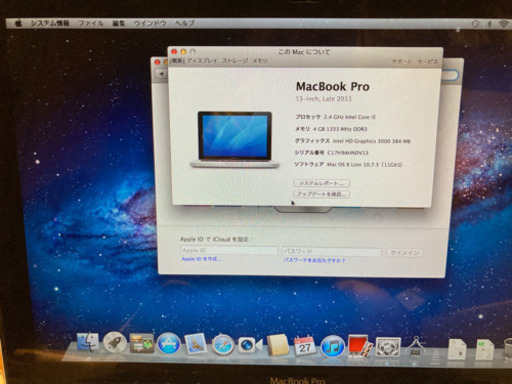Viewport: 512px width, 384px height.
Task: Click the 4 GB 1333 MHz DDR3 text
Action: point(340,129)
